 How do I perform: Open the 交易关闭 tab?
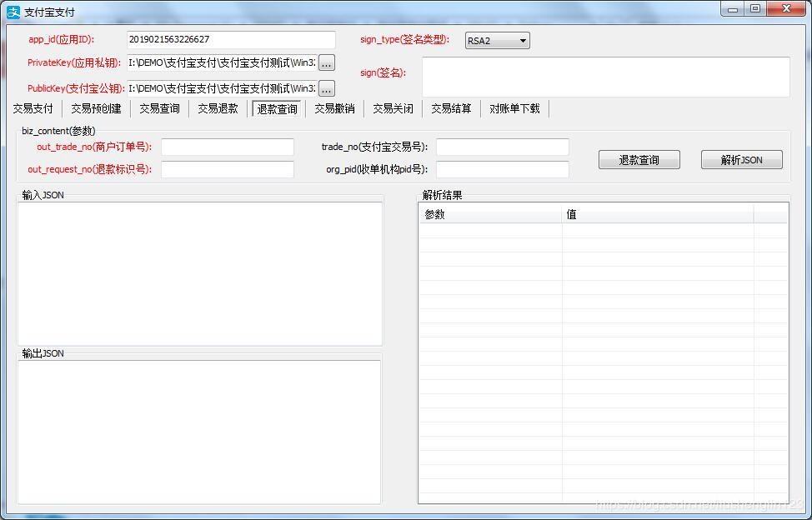tap(393, 108)
